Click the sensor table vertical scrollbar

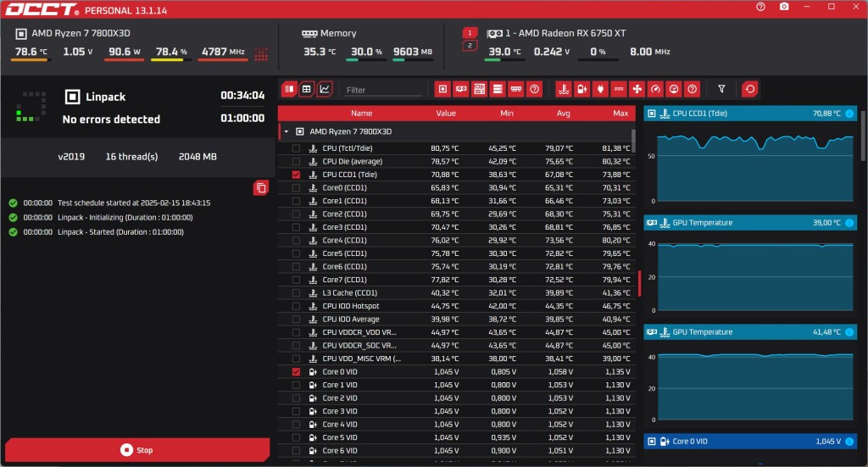(x=633, y=142)
